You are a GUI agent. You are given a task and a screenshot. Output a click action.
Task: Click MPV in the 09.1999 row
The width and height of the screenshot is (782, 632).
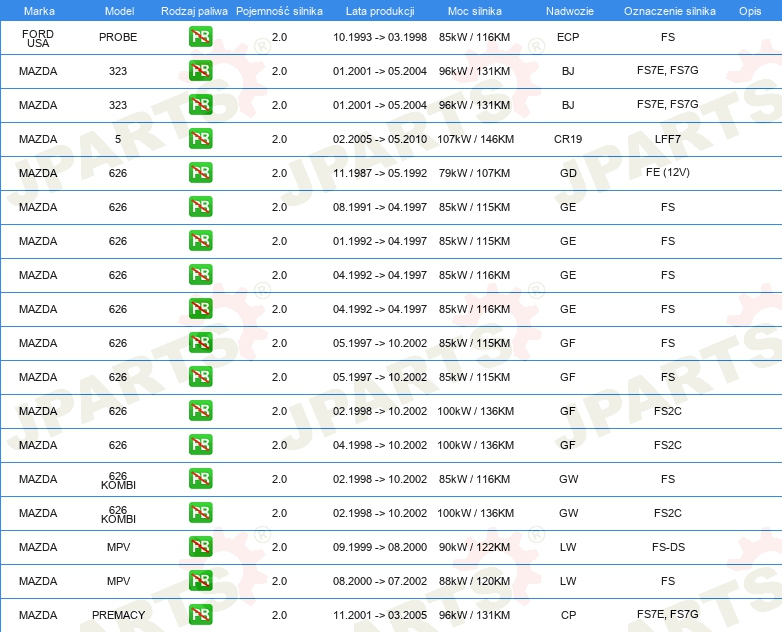click(118, 547)
